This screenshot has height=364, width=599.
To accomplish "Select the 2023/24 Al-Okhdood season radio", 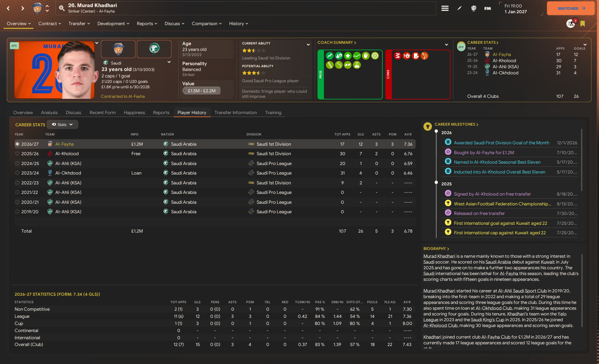I will click(17, 173).
